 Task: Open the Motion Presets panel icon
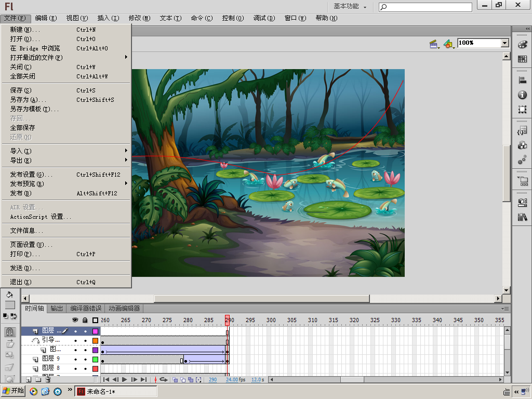[x=522, y=160]
